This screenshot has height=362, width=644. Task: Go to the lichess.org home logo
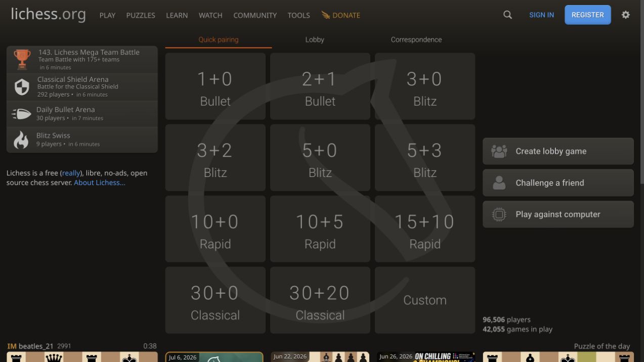48,14
